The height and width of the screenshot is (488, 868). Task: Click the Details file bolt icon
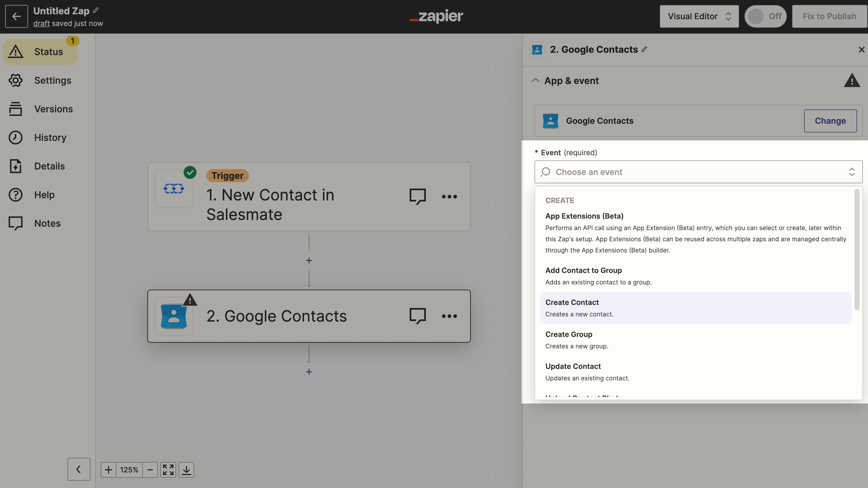(16, 166)
